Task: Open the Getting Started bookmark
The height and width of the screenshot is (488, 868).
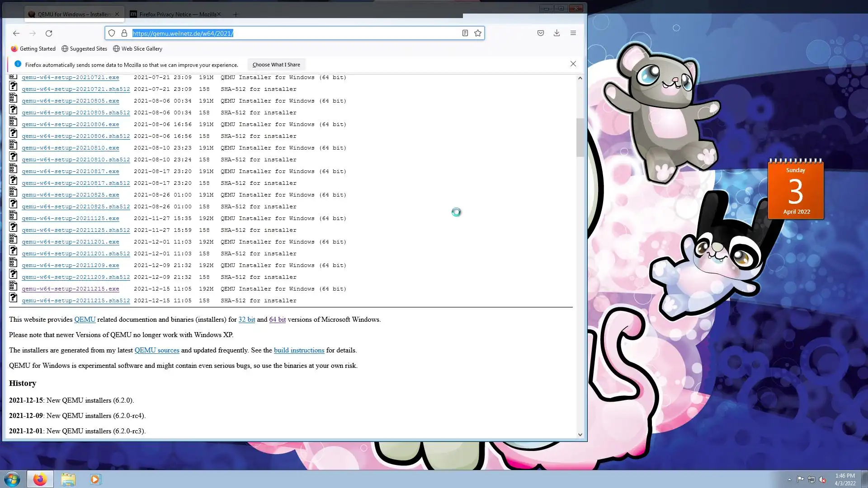Action: coord(33,49)
